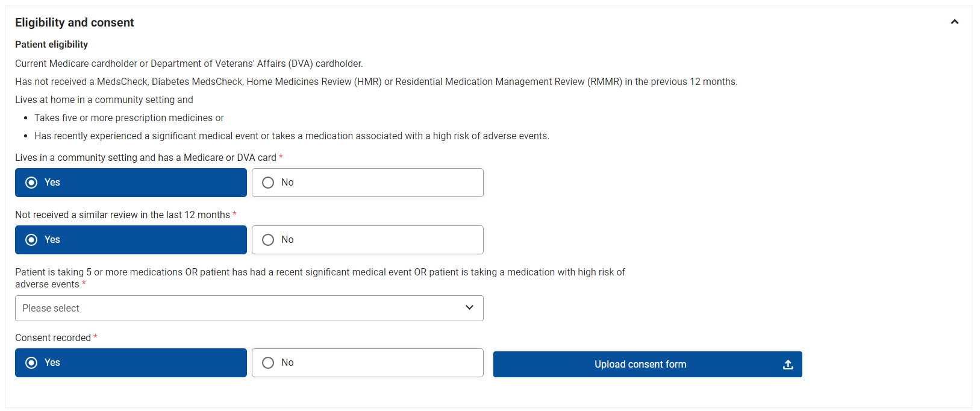Click the Eligibility and consent heading
This screenshot has height=411, width=980.
(75, 22)
